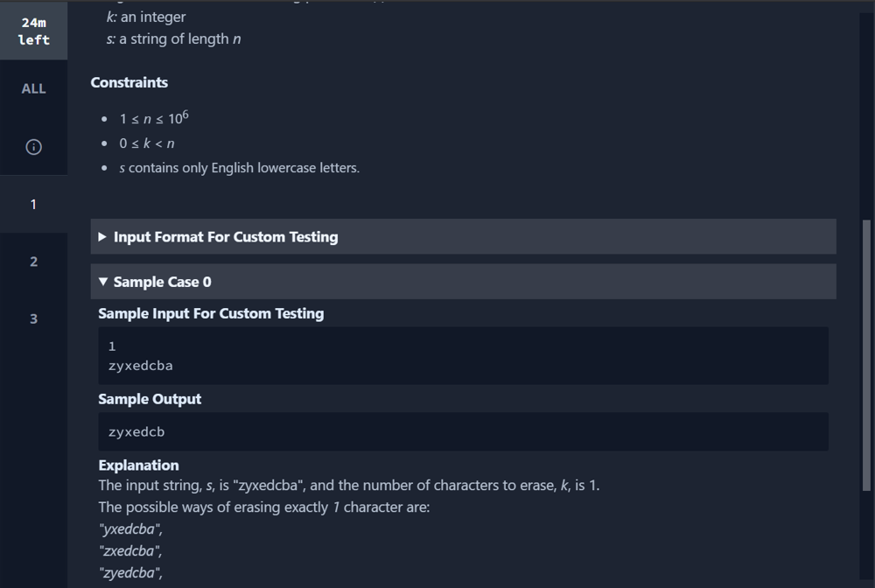875x588 pixels.
Task: Open the info circle icon in sidebar
Action: [33, 147]
